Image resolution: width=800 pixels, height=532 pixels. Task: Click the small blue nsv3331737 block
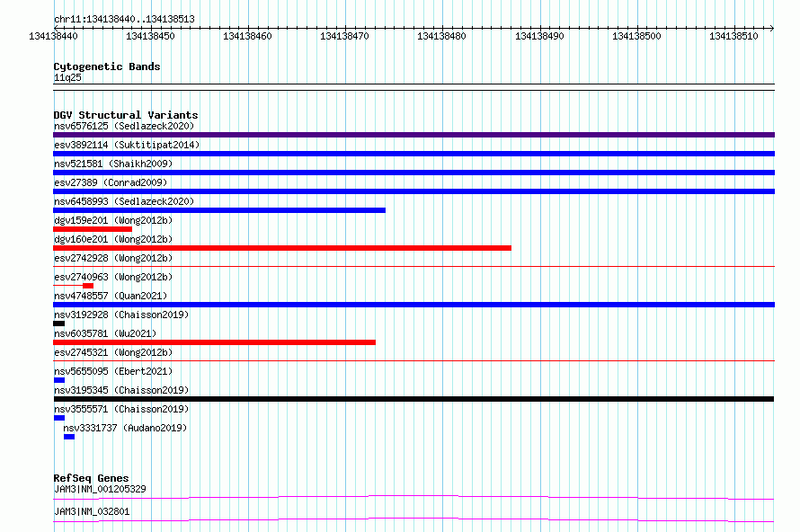(69, 437)
